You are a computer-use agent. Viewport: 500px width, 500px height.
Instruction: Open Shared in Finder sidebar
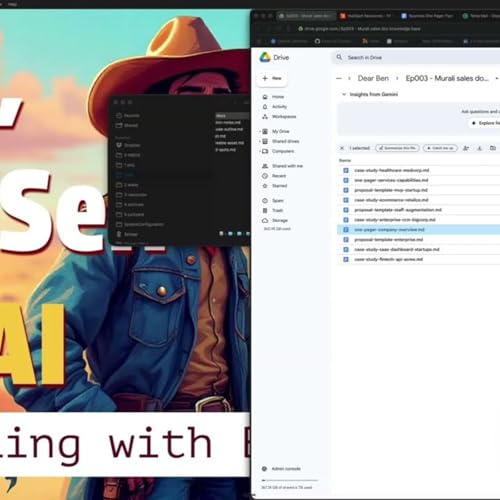tap(127, 126)
